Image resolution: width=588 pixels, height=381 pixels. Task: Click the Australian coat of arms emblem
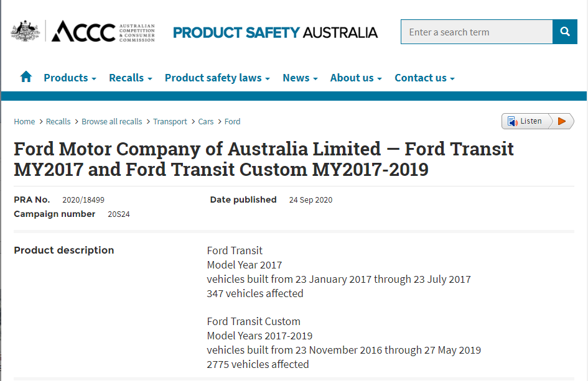click(25, 31)
